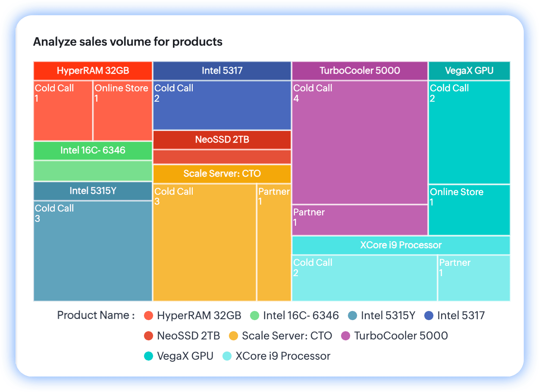Click Intel 5317 Cold Call 2 tile
The image size is (539, 392).
[x=222, y=105]
